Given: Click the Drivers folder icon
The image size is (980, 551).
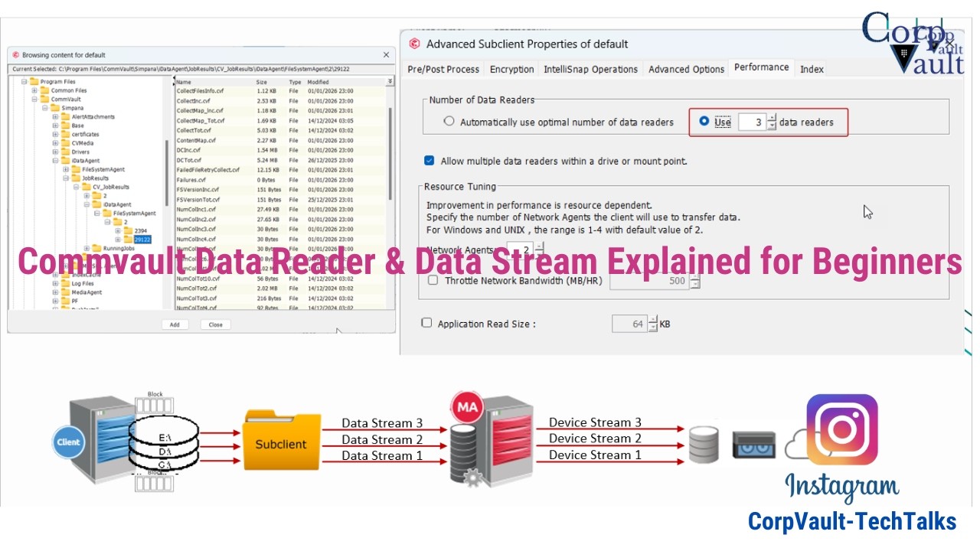Looking at the screenshot, I should 66,152.
